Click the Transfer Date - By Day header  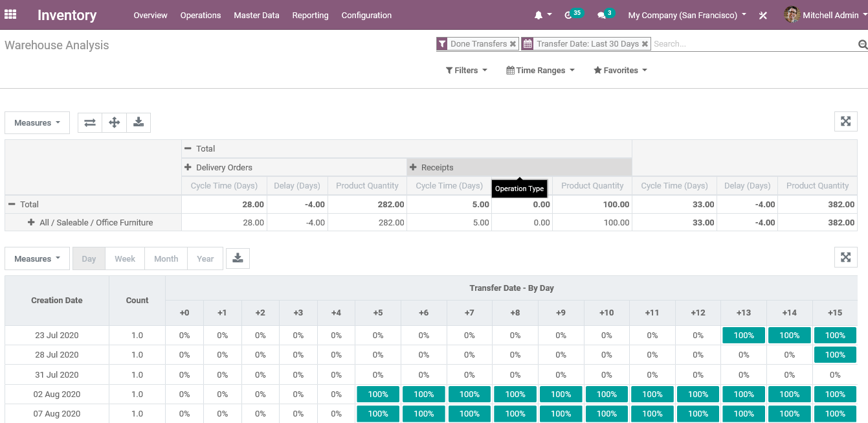[x=511, y=288]
